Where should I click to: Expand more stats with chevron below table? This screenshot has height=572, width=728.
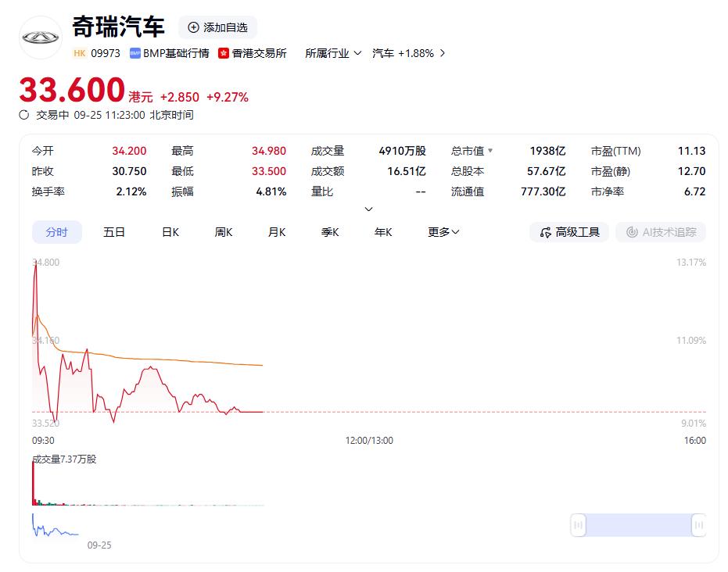(x=368, y=209)
